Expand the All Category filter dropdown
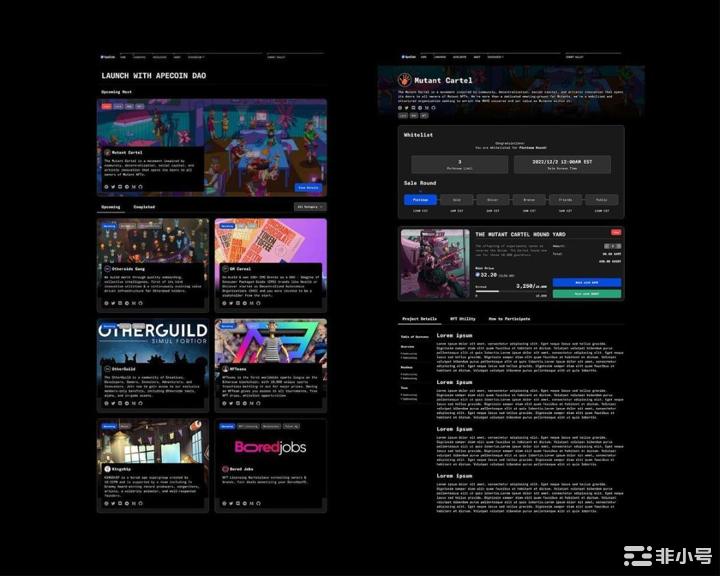 click(310, 207)
